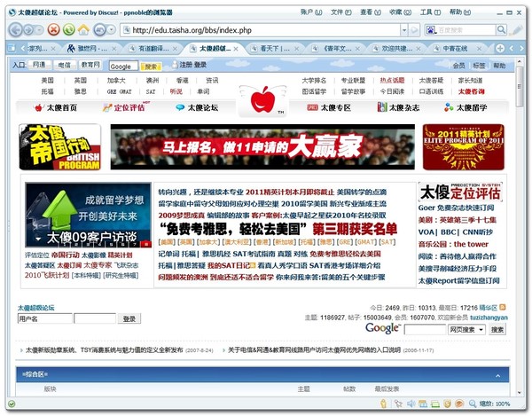Restore the closed tab with the blue undo icon
Screen dimensions: 532x416
click(99, 30)
